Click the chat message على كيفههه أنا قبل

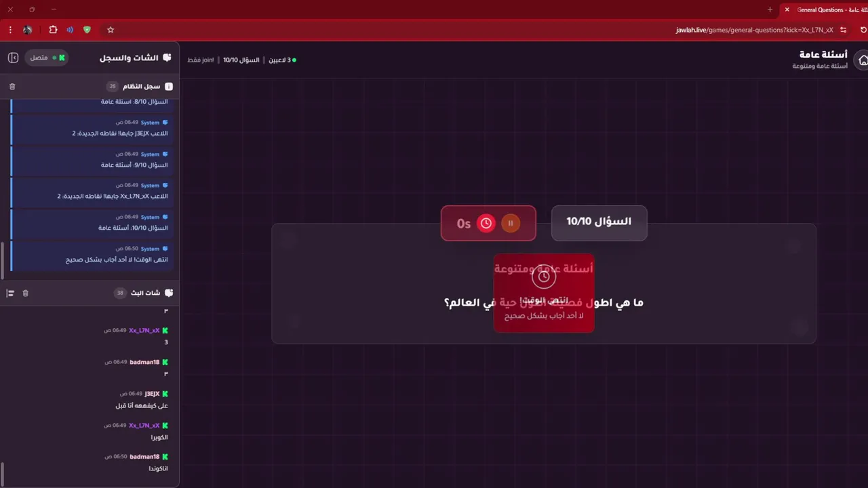142,405
